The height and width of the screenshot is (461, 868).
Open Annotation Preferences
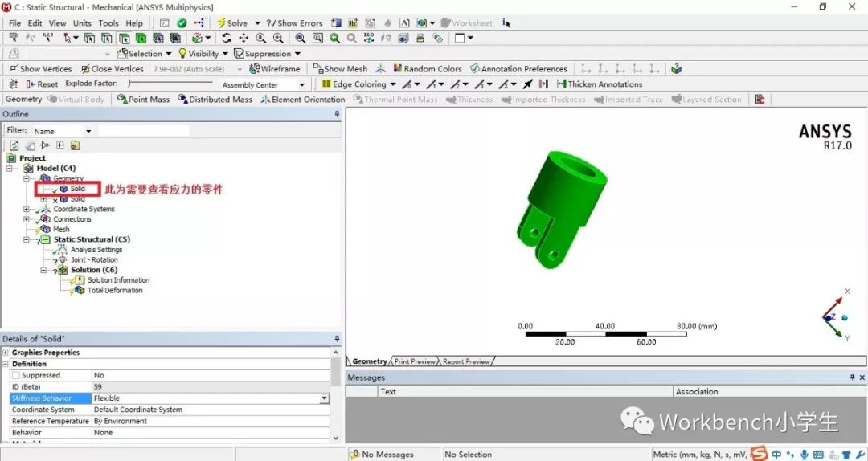[x=518, y=69]
